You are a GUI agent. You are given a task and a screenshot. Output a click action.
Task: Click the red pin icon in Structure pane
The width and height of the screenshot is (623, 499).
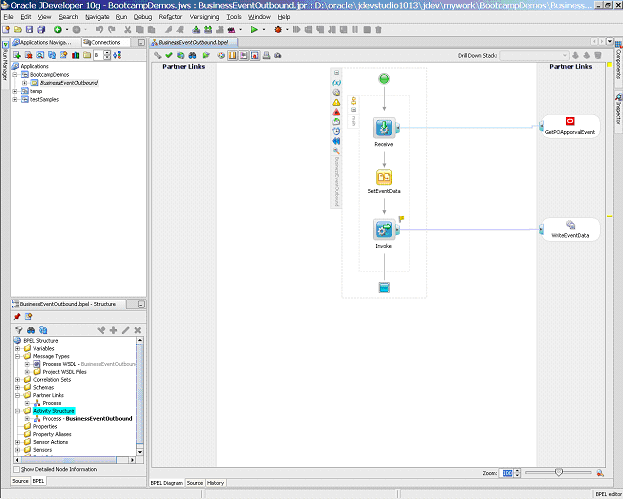(17, 317)
